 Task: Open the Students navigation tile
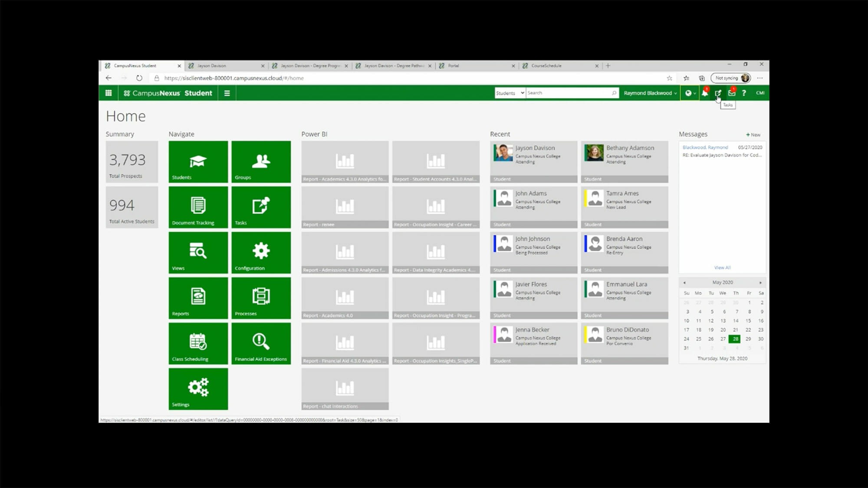tap(198, 162)
